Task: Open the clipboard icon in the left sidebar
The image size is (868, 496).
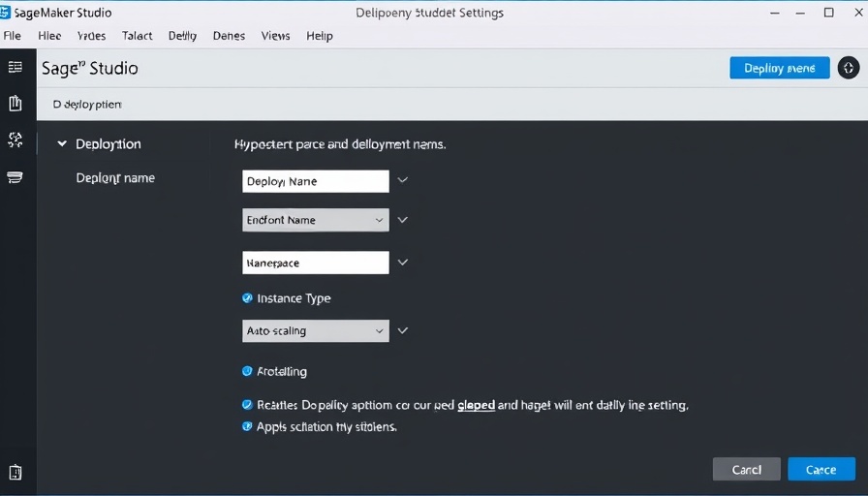Action: click(x=15, y=103)
